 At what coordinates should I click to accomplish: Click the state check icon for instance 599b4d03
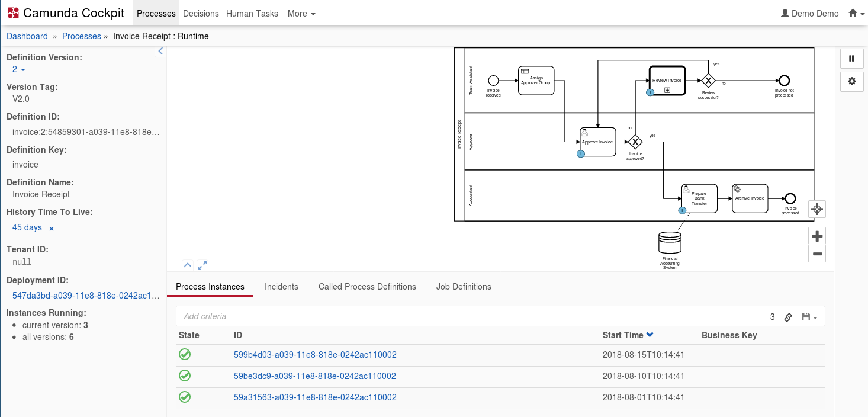pos(185,354)
